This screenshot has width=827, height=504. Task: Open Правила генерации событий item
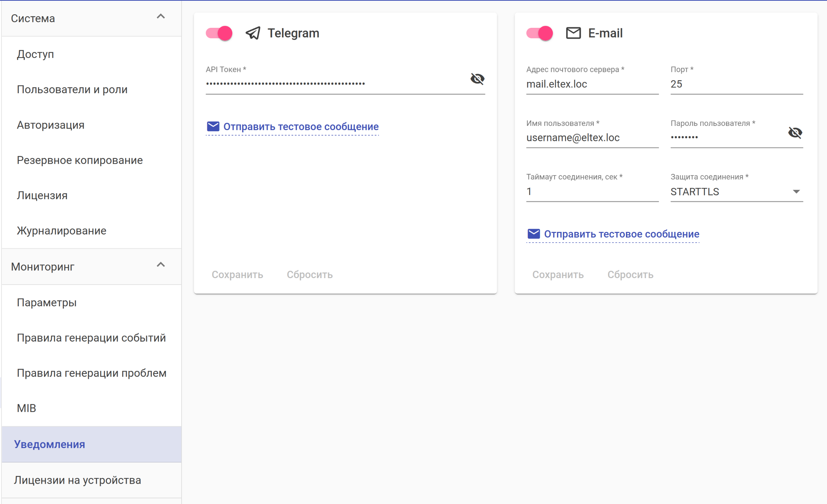point(91,338)
